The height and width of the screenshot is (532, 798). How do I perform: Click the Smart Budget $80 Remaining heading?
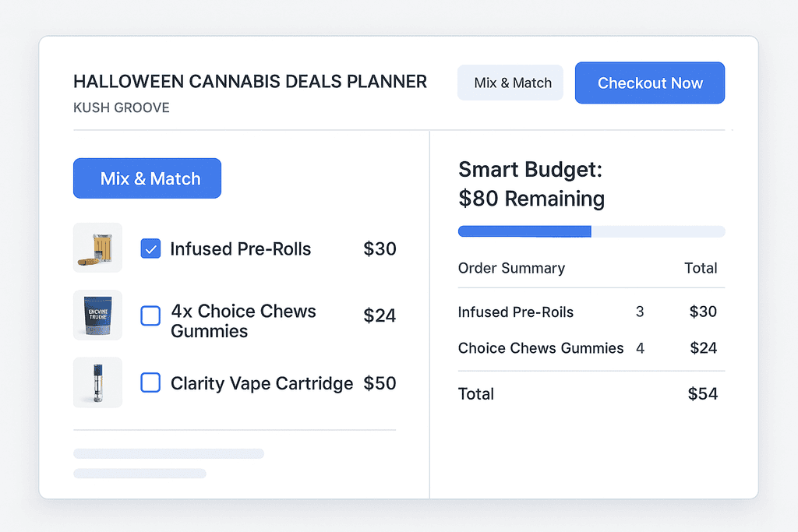point(531,185)
